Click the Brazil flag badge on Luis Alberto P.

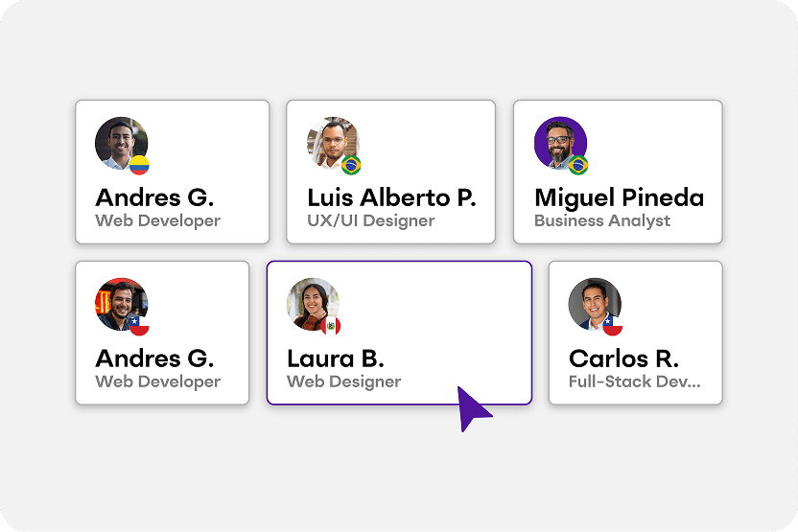351,165
